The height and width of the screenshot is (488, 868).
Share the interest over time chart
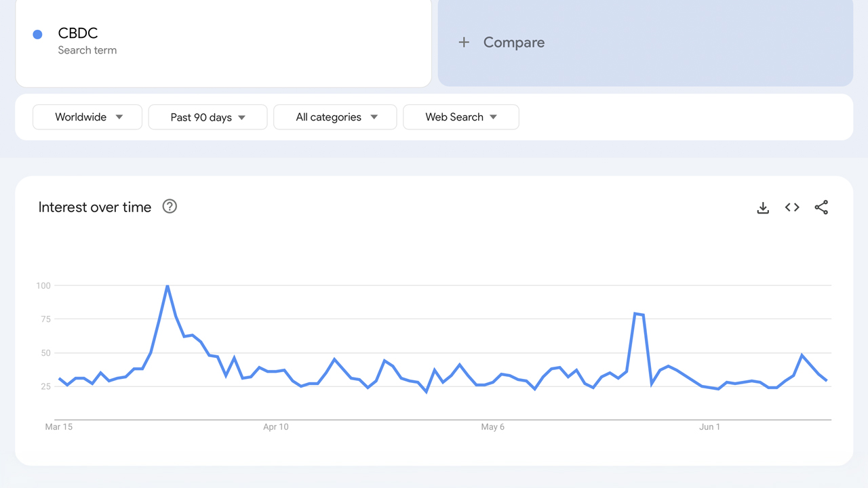point(821,207)
